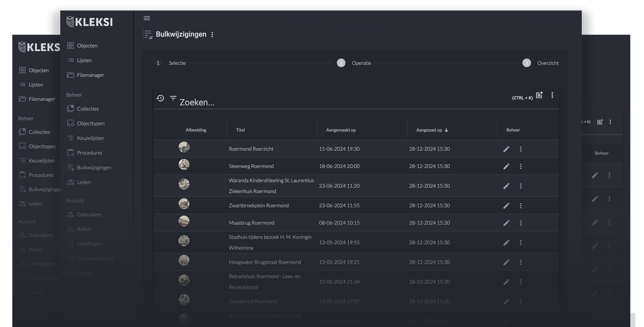
Task: Open Filemanager in the sidebar
Action: click(90, 75)
